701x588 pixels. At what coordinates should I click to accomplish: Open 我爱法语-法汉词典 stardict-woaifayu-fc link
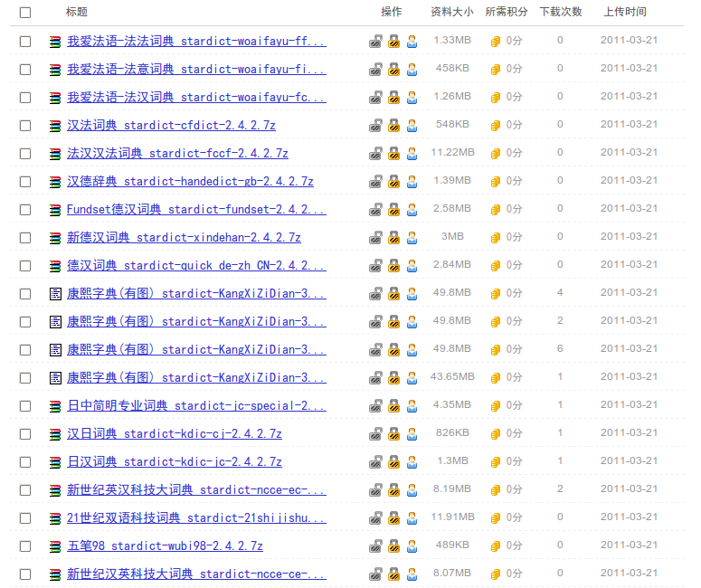point(196,98)
